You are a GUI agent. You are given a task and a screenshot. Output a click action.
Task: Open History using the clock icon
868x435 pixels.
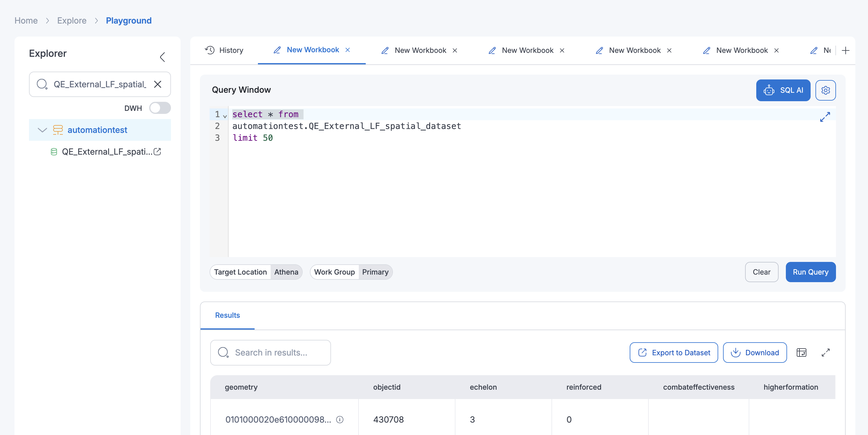209,50
